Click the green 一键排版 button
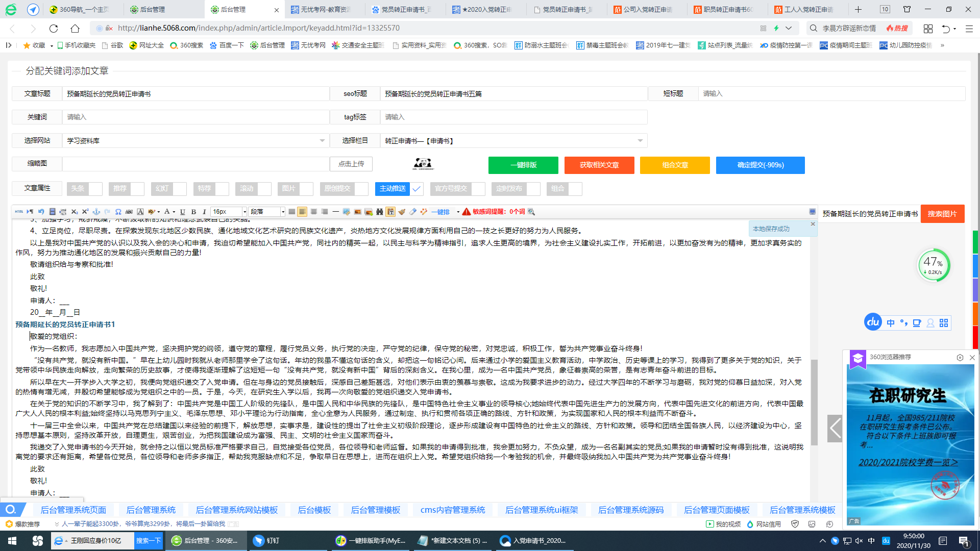The width and height of the screenshot is (980, 551). click(x=523, y=165)
